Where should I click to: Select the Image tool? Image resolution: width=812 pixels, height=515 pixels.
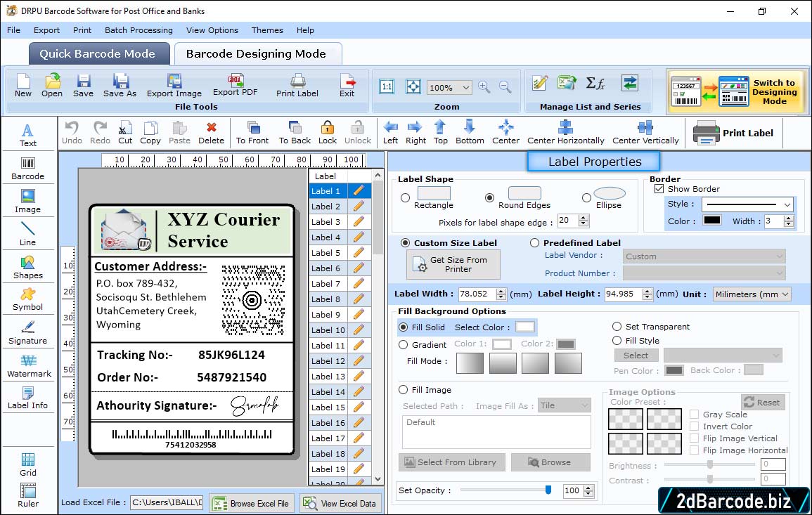pyautogui.click(x=28, y=202)
